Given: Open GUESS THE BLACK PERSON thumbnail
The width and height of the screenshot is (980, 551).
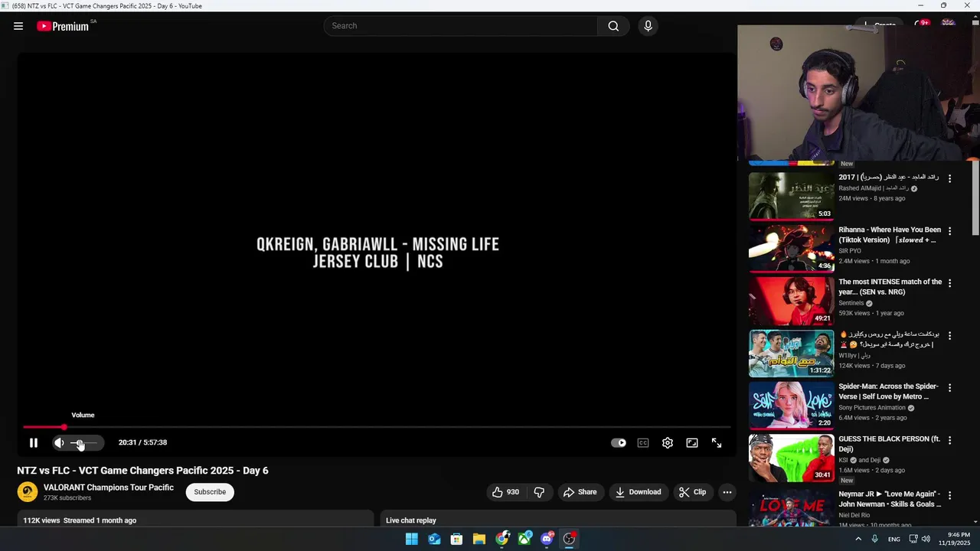Looking at the screenshot, I should pyautogui.click(x=791, y=458).
